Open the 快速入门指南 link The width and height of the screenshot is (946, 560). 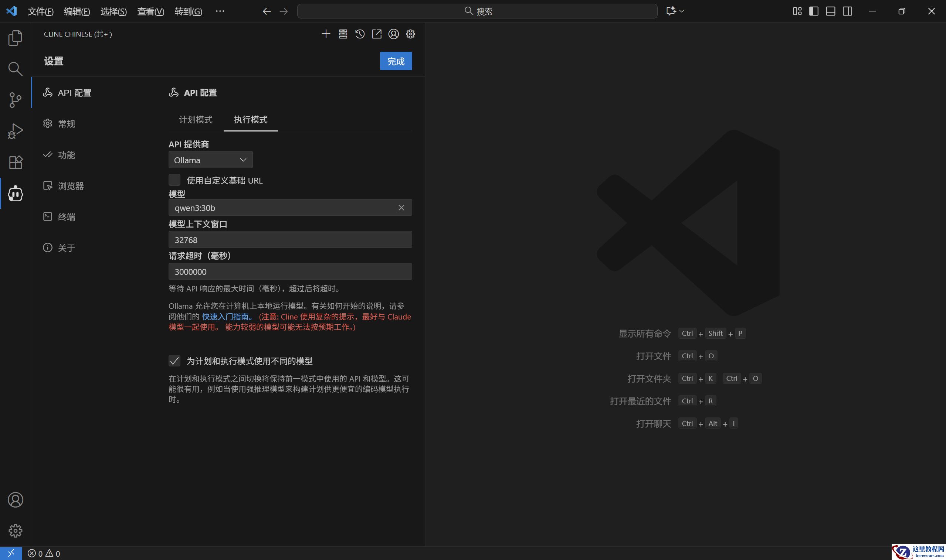(225, 317)
